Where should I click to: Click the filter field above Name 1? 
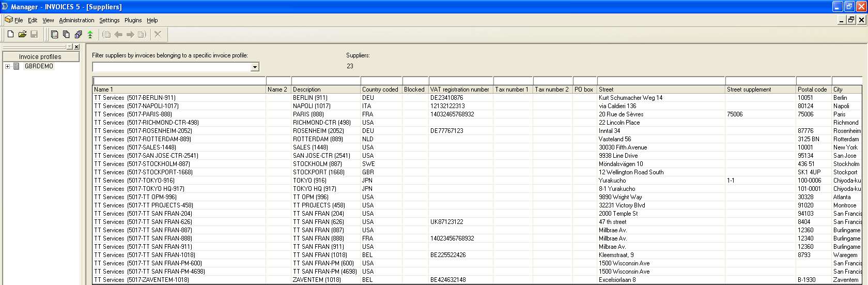click(x=179, y=81)
